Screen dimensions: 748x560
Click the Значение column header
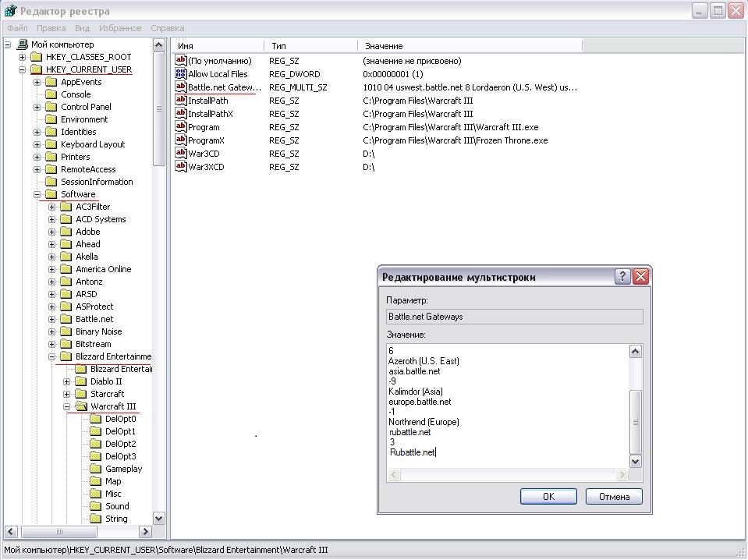470,46
